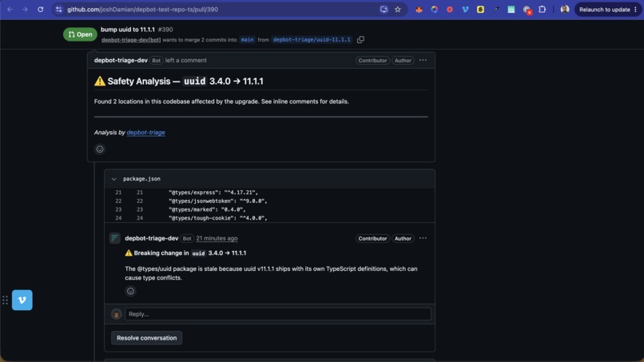Add a reaction to the Safety Analysis comment
The height and width of the screenshot is (362, 644).
click(100, 149)
